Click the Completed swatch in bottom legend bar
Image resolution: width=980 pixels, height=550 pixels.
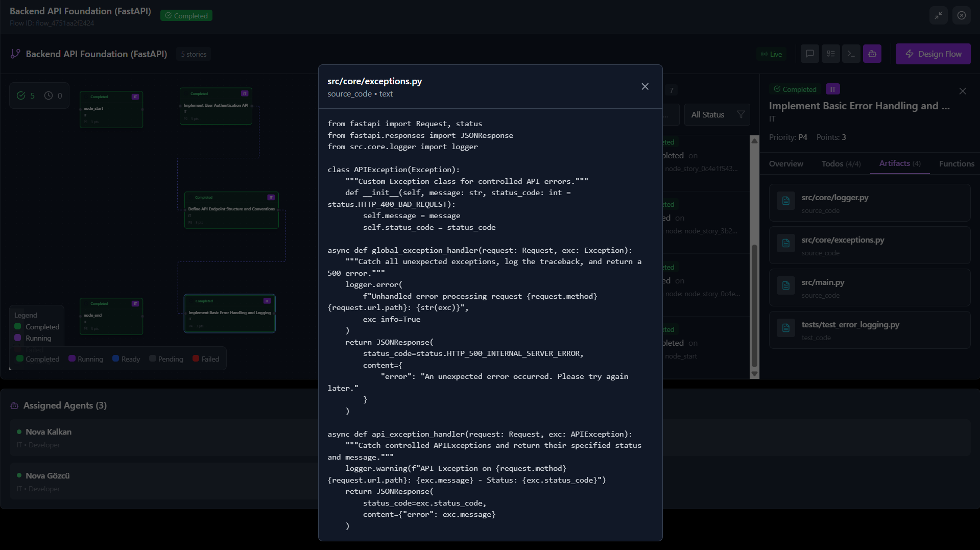click(20, 358)
